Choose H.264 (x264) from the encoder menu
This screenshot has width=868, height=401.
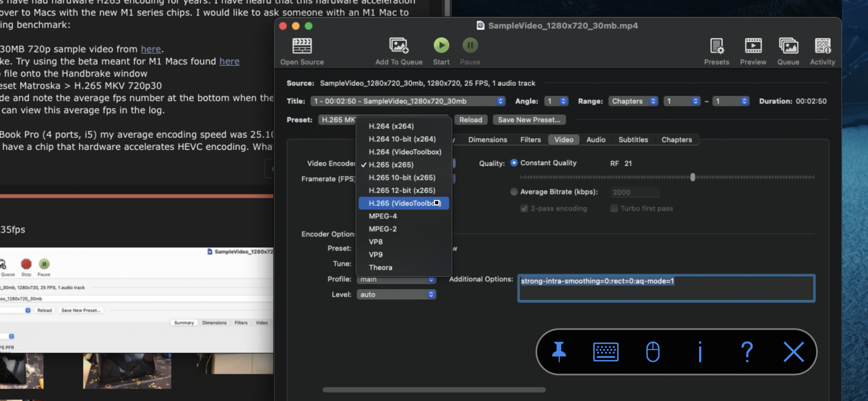(404, 126)
